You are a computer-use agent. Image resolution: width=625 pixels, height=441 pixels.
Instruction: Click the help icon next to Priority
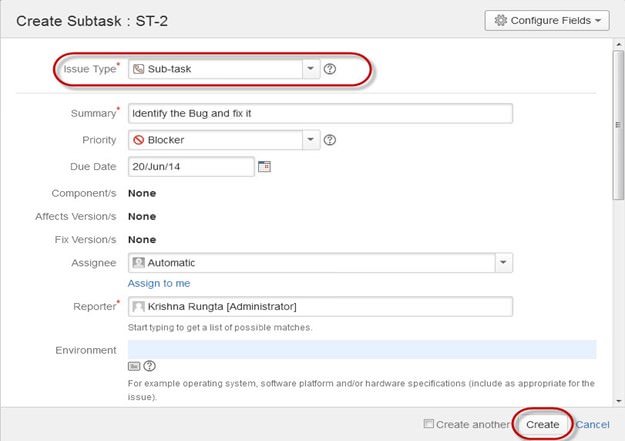point(330,140)
